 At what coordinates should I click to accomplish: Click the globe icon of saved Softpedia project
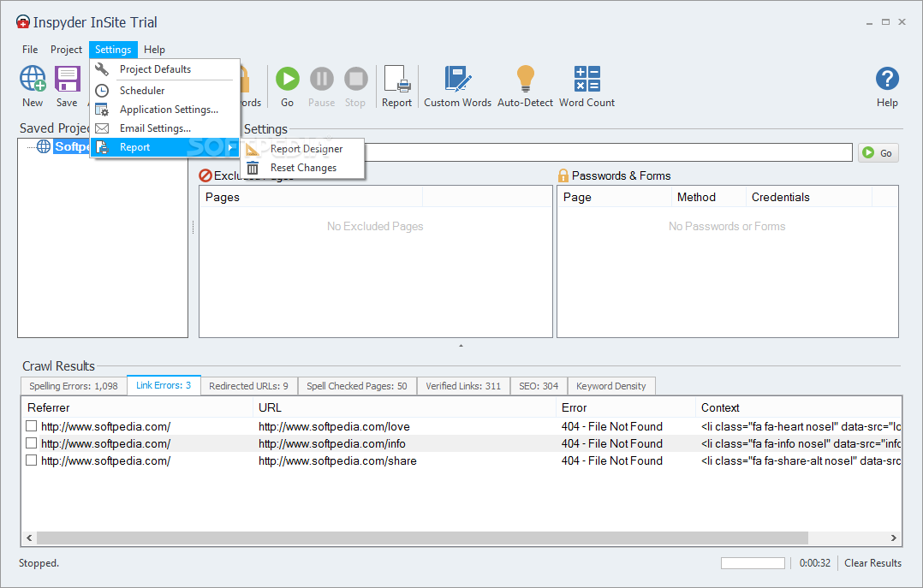pos(44,146)
